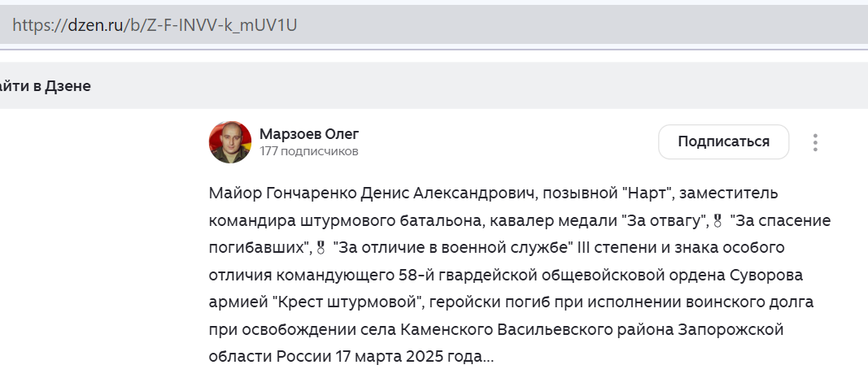
Task: Focus the browser address bar
Action: pos(488,25)
